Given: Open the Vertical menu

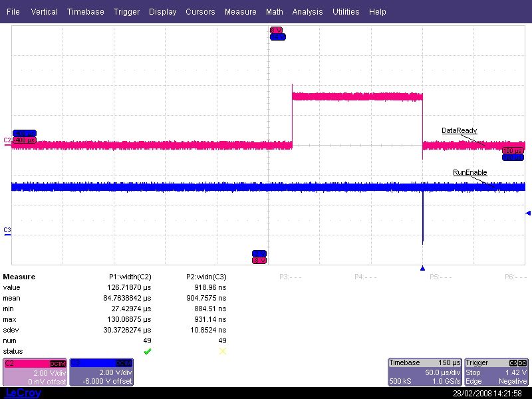Looking at the screenshot, I should [44, 12].
